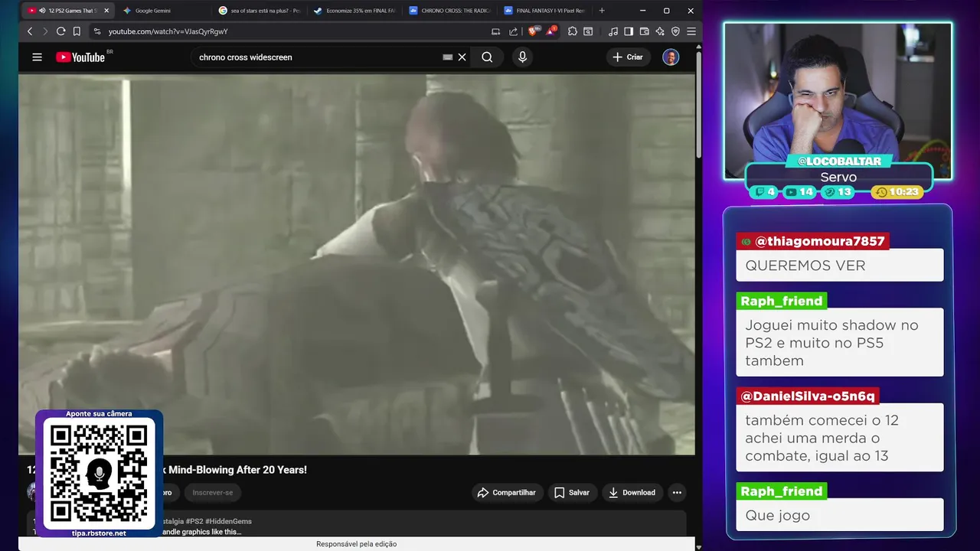Open the Brave VPN shield icon

(x=675, y=31)
